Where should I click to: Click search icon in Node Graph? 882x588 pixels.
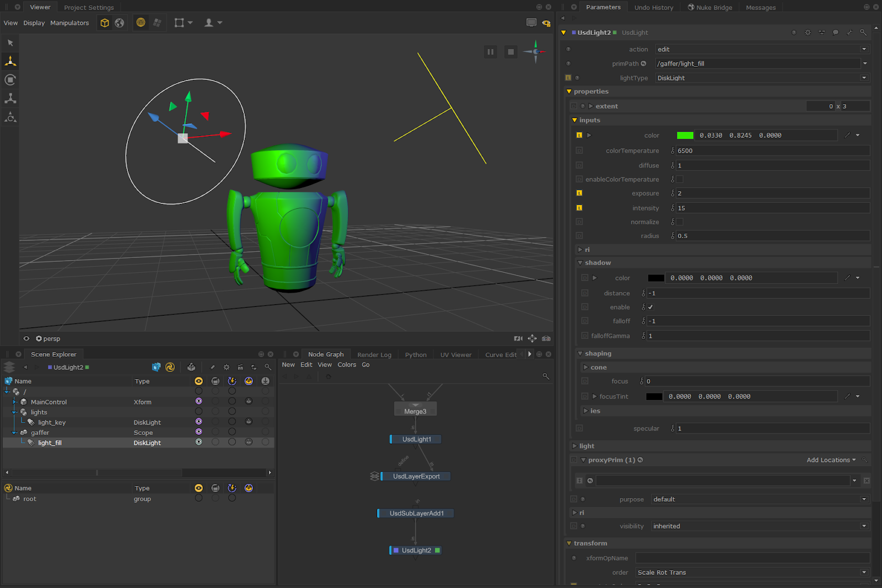[x=546, y=376]
